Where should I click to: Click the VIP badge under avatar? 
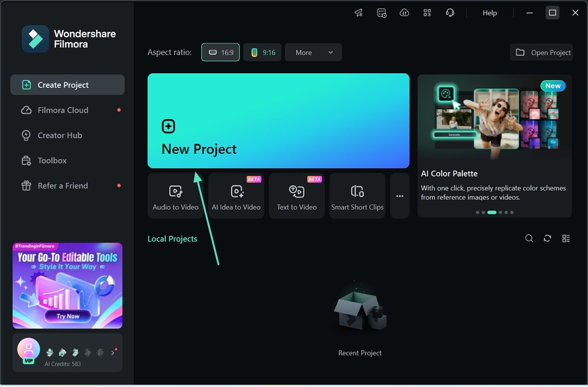28,361
